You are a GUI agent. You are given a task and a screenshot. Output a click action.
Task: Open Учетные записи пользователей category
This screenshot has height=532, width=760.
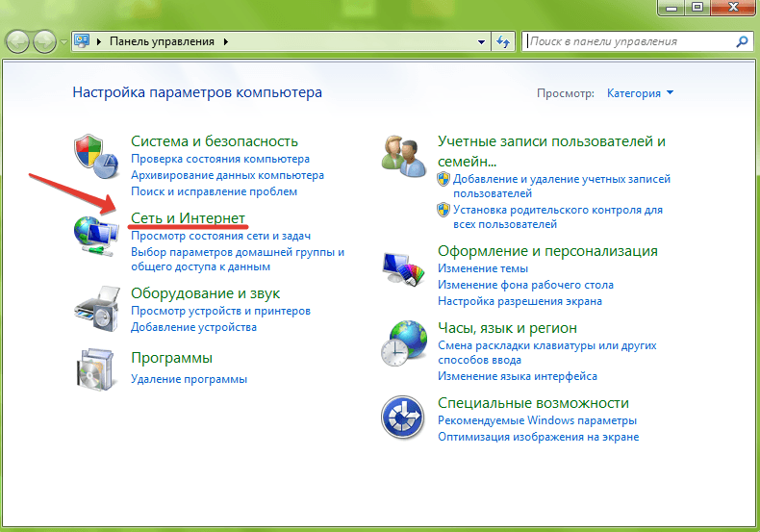tap(551, 151)
